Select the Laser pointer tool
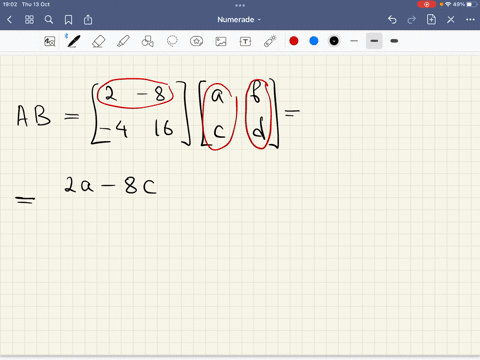The image size is (480, 360). coord(270,41)
